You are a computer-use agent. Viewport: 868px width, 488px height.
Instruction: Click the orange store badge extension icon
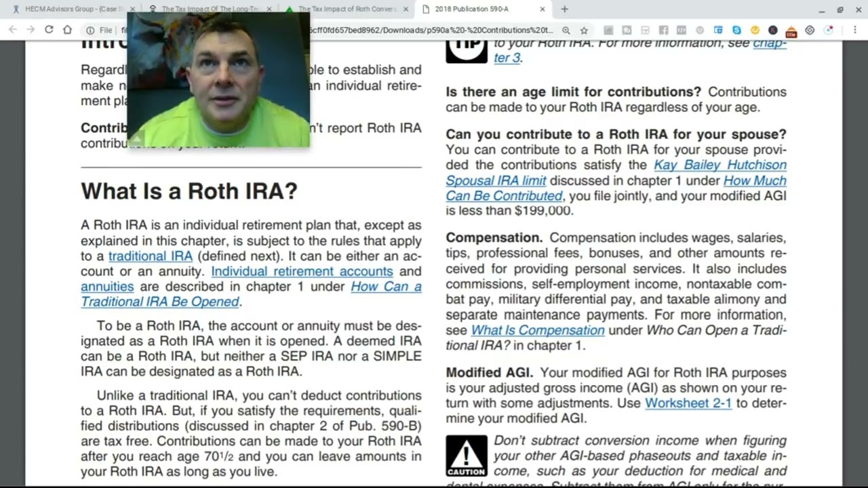point(791,32)
